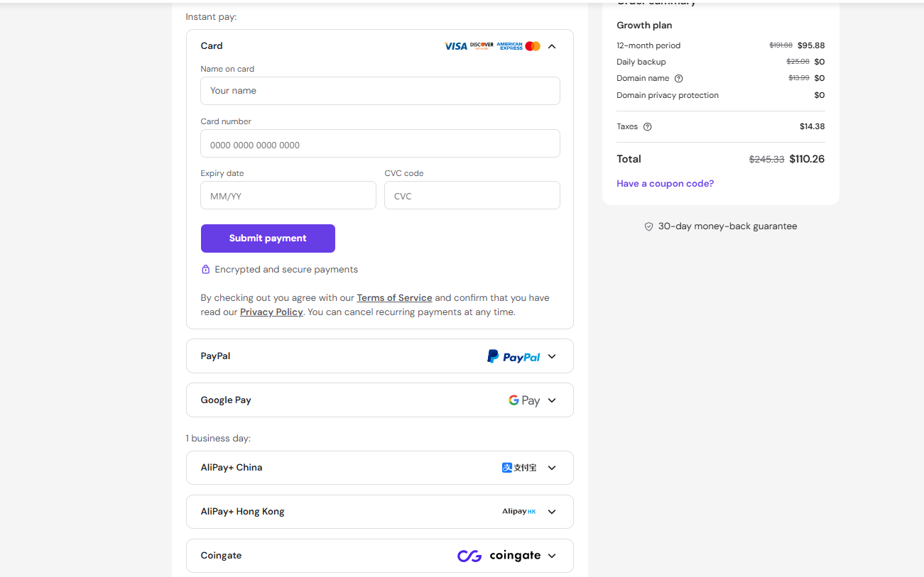The height and width of the screenshot is (577, 924).
Task: Select the PayPal label text
Action: point(215,356)
